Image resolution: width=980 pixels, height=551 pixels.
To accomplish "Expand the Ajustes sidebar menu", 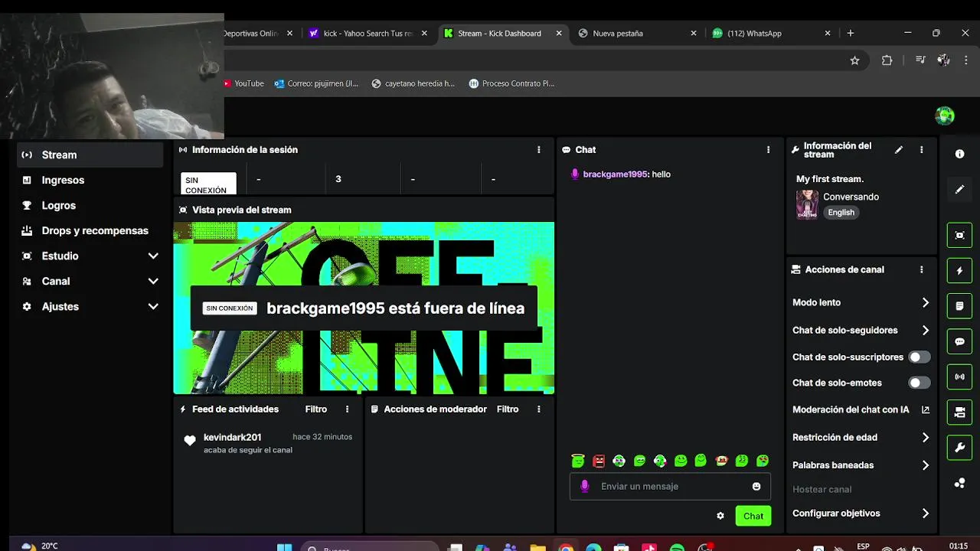I will pyautogui.click(x=90, y=306).
